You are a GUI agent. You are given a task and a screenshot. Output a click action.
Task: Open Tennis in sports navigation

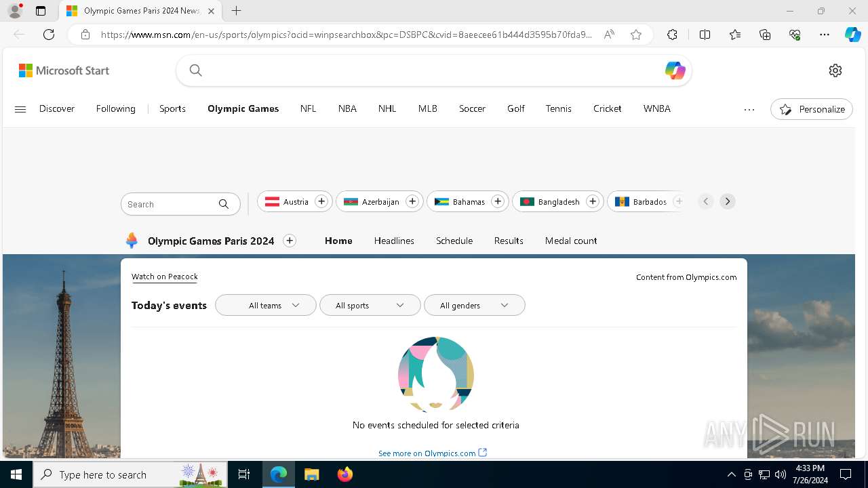[559, 108]
